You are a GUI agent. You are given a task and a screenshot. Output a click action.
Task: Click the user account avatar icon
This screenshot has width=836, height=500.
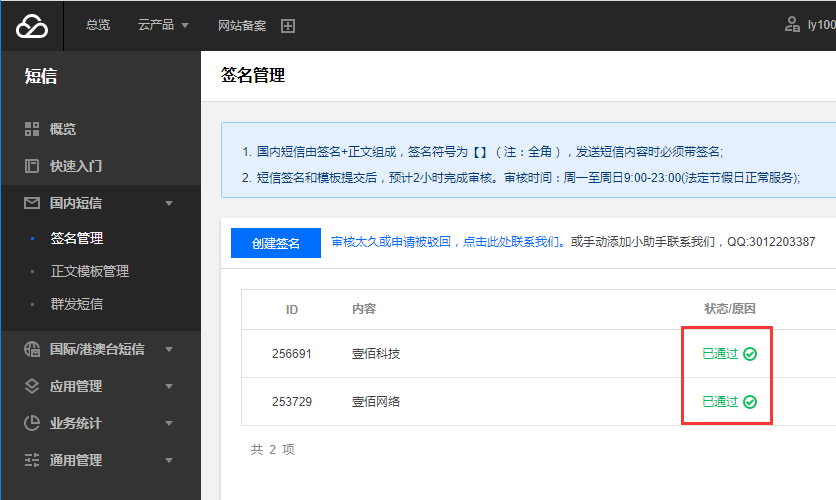[x=792, y=26]
